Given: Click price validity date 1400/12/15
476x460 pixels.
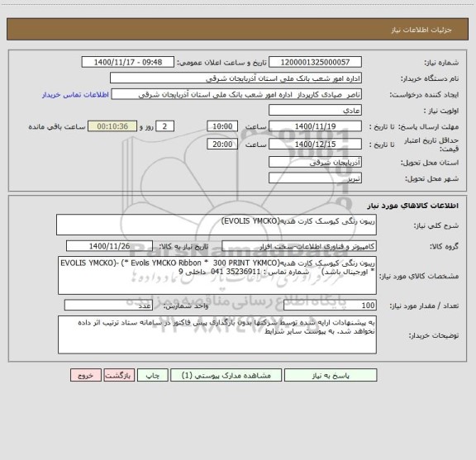Looking at the screenshot, I should 315,145.
